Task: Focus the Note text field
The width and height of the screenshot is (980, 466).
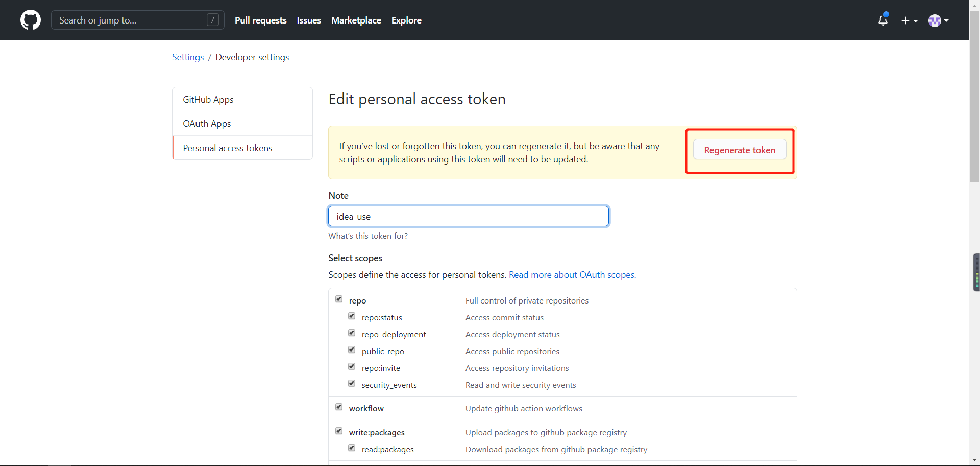Action: (468, 216)
